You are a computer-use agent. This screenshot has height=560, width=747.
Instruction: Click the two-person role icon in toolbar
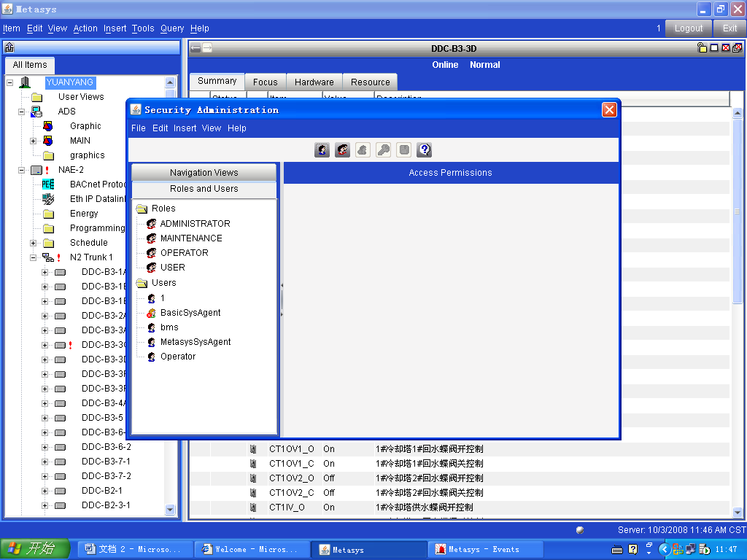pos(342,150)
